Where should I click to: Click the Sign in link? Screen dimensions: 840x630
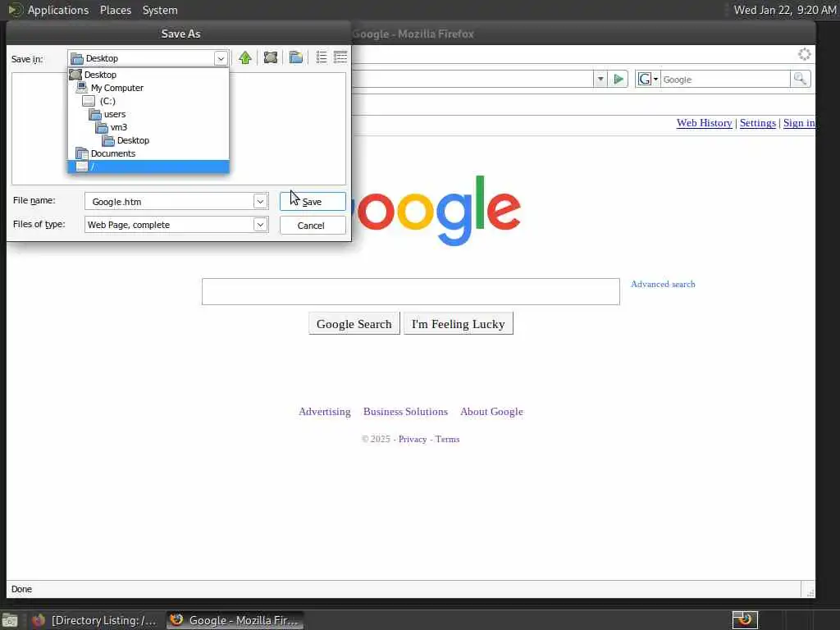[799, 123]
